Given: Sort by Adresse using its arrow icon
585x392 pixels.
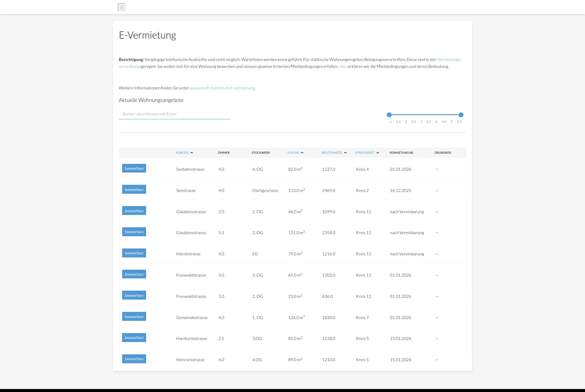Looking at the screenshot, I should 192,153.
